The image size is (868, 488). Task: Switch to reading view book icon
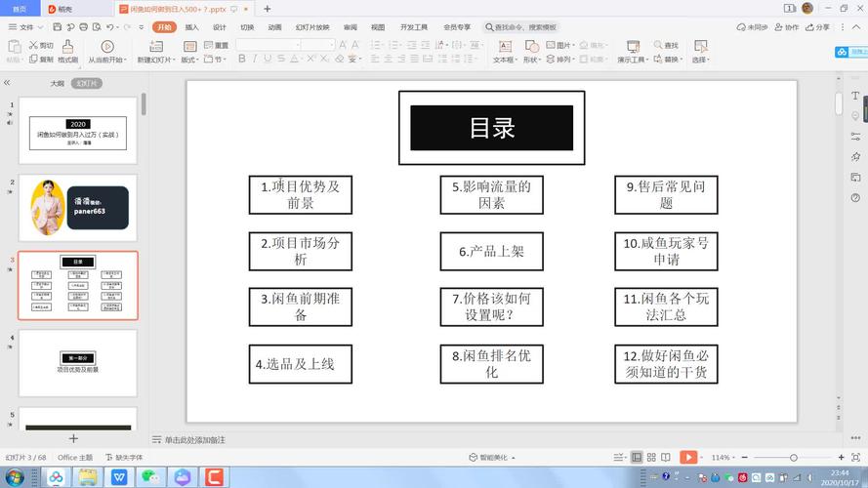coord(666,458)
